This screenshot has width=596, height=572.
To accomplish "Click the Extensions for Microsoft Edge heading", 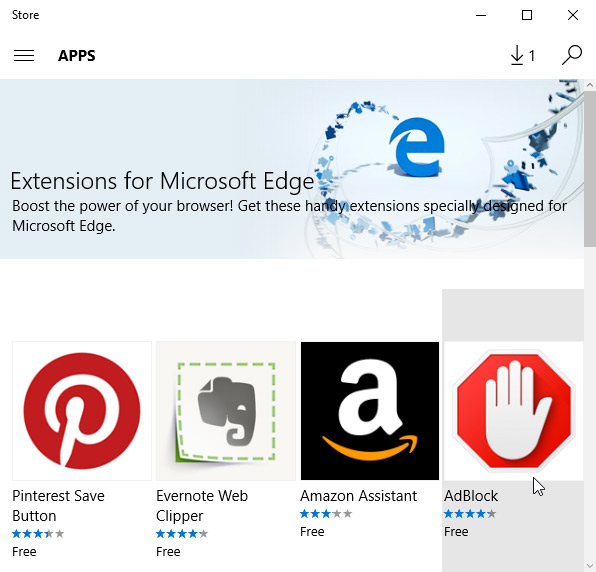I will pyautogui.click(x=162, y=181).
